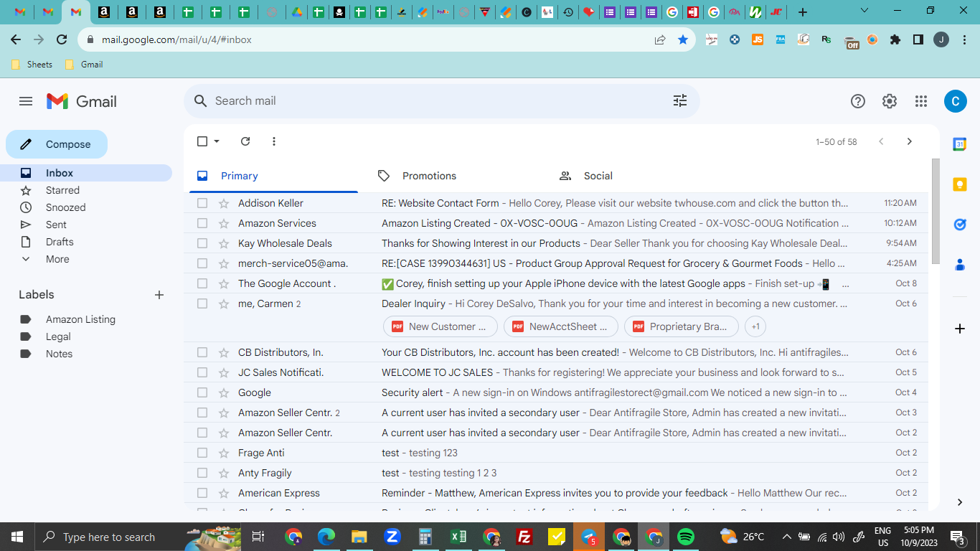Select the Amazon Services email checkbox
This screenshot has height=551, width=980.
point(202,223)
